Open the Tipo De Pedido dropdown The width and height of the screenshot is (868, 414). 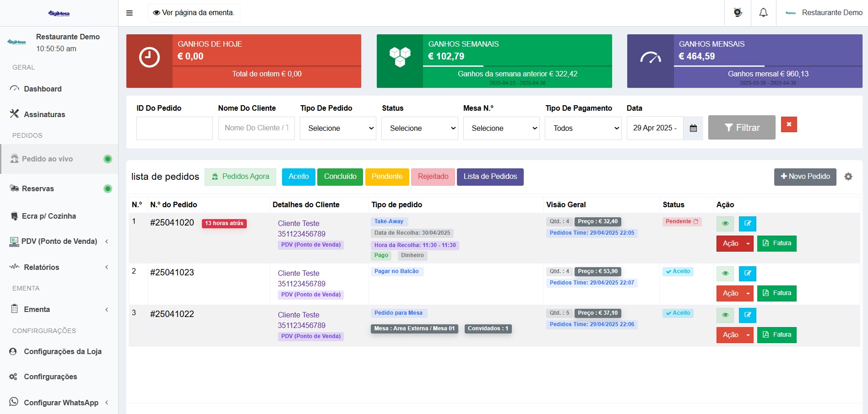338,129
